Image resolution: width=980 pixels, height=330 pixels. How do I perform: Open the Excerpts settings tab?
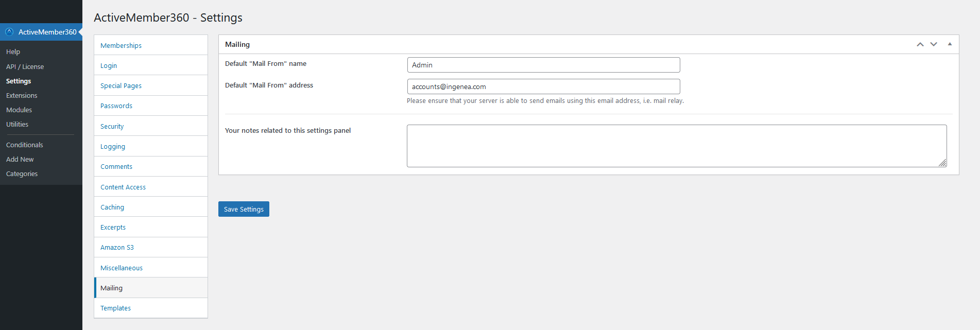(151, 227)
